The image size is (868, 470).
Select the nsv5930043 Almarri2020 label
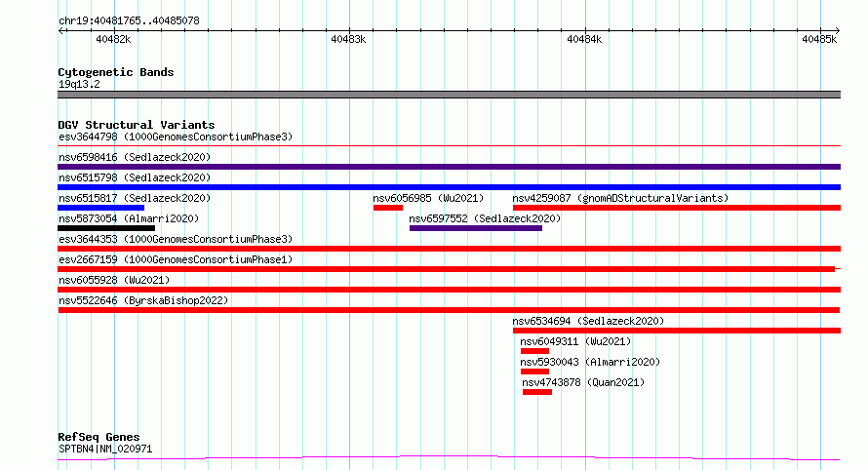(x=590, y=362)
